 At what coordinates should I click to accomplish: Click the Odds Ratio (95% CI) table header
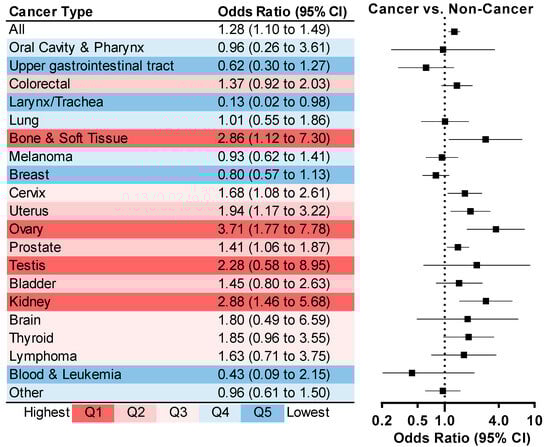point(282,12)
